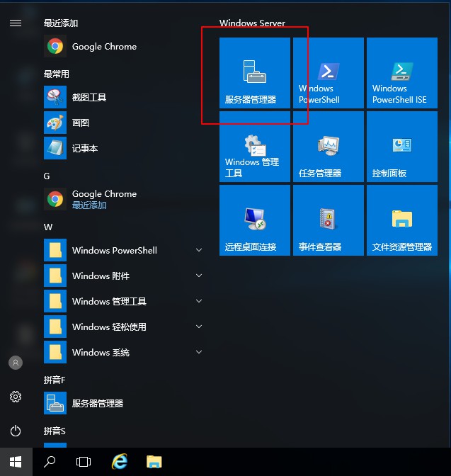
Task: Launch the 任务管理器 tile
Action: click(329, 147)
